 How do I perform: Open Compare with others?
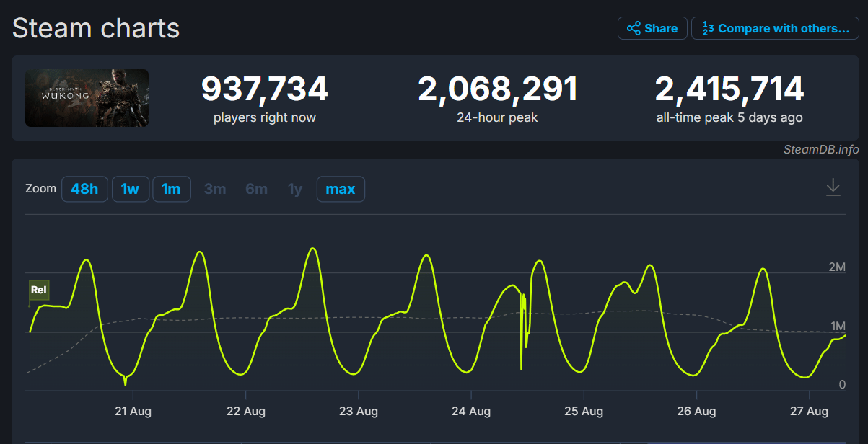775,28
